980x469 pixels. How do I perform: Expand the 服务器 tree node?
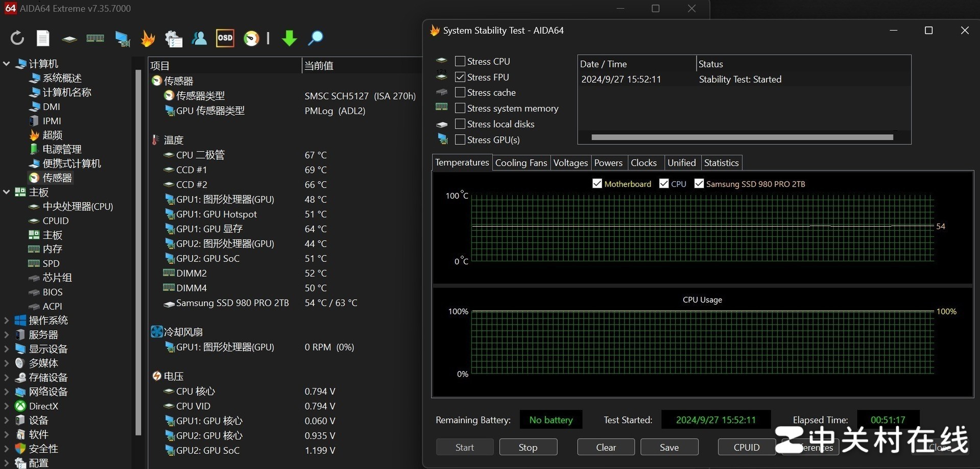[x=7, y=335]
